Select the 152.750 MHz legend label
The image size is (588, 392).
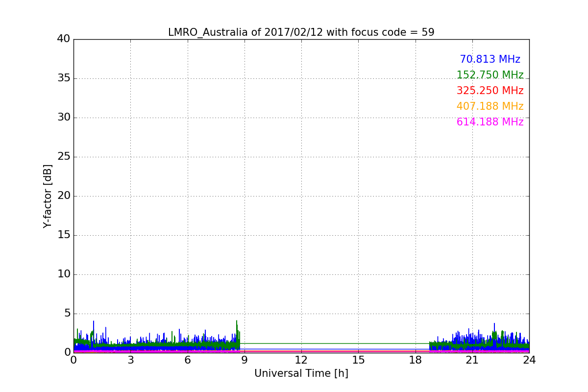(x=490, y=75)
